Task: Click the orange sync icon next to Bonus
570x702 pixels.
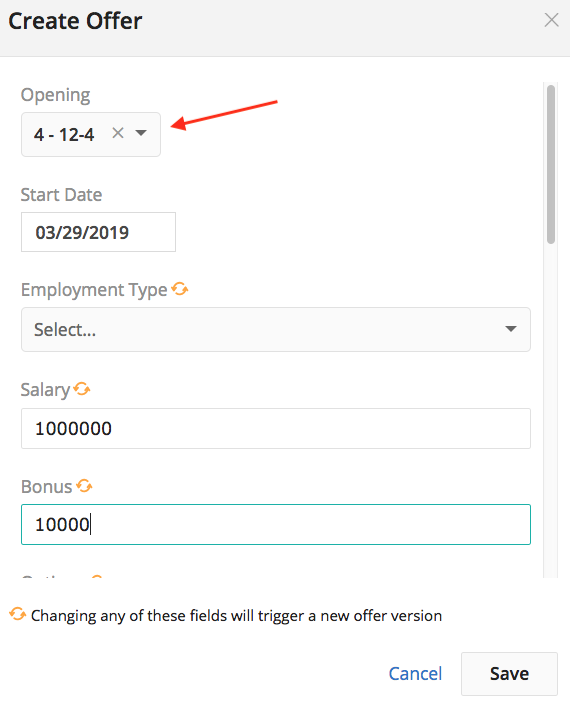Action: coord(84,485)
